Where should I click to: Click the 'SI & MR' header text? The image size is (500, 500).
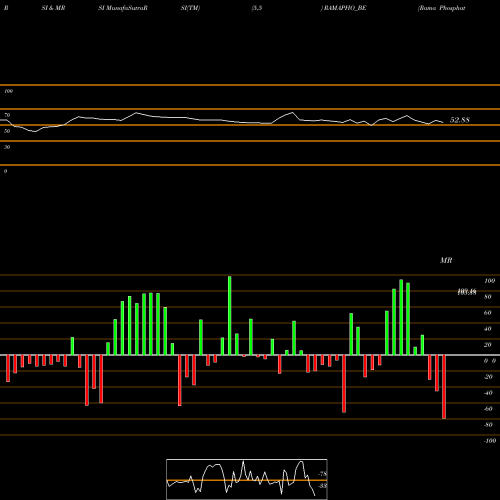point(53,8)
